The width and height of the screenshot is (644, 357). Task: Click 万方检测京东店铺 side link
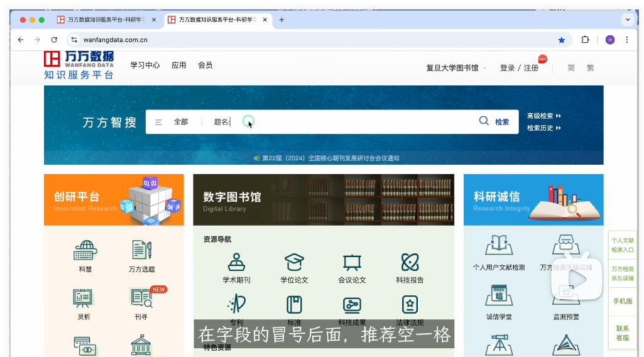click(x=623, y=273)
